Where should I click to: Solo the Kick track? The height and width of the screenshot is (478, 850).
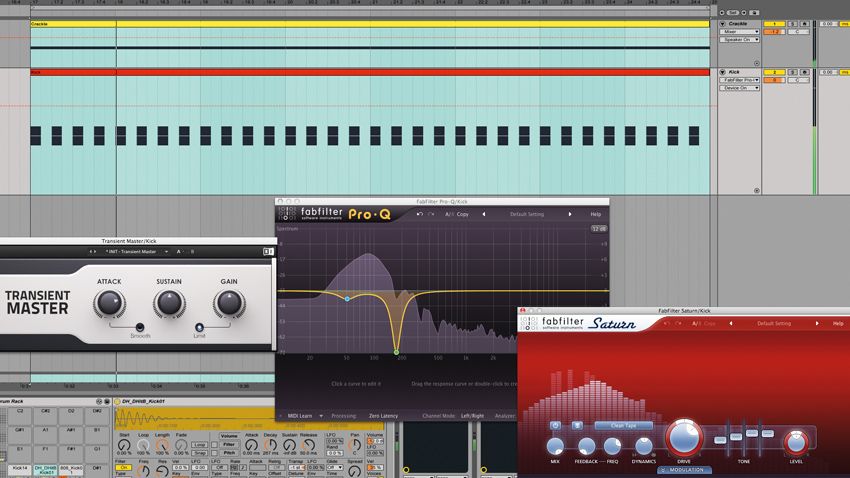(792, 72)
